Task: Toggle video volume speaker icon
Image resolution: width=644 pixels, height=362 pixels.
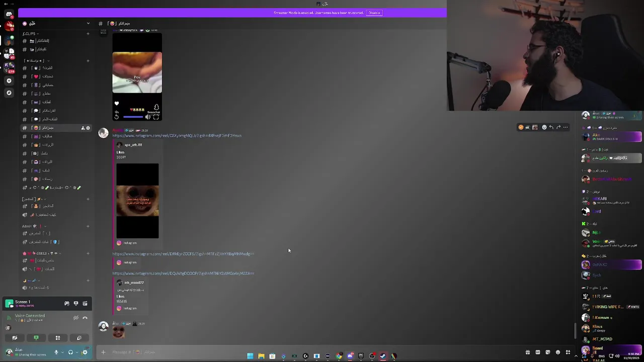Action: pos(148,117)
